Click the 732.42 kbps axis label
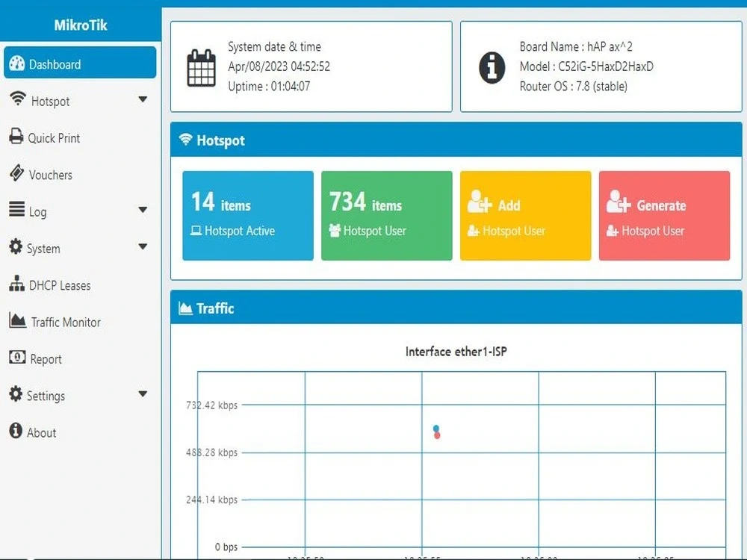Viewport: 747px width, 560px height. click(211, 405)
